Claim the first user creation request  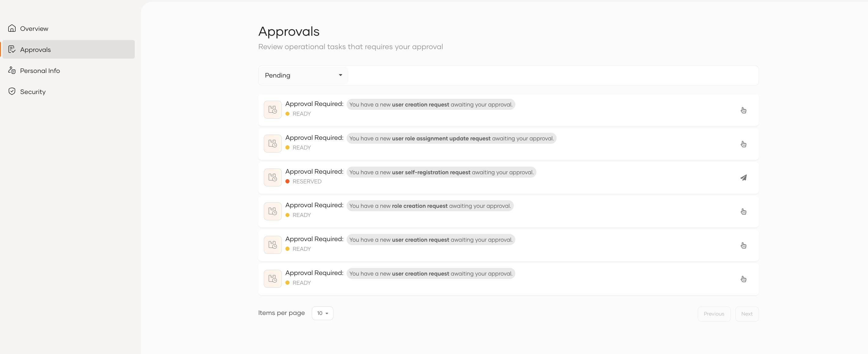tap(743, 110)
